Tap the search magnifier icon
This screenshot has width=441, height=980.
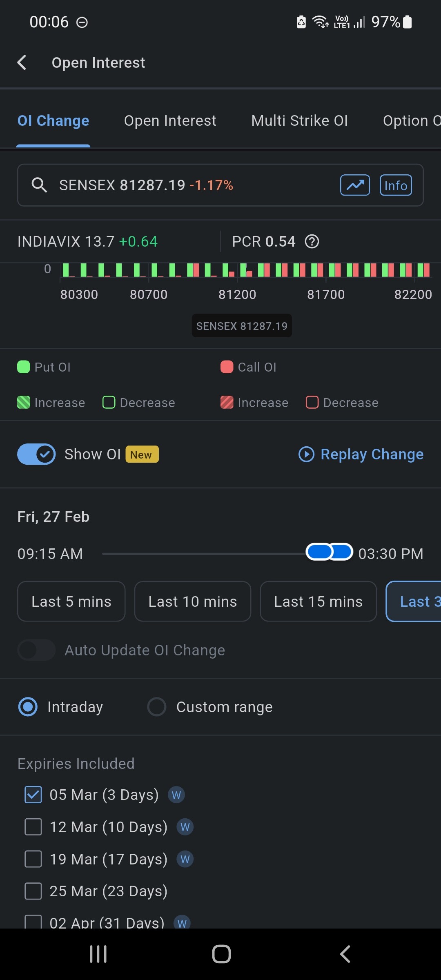[x=39, y=185]
